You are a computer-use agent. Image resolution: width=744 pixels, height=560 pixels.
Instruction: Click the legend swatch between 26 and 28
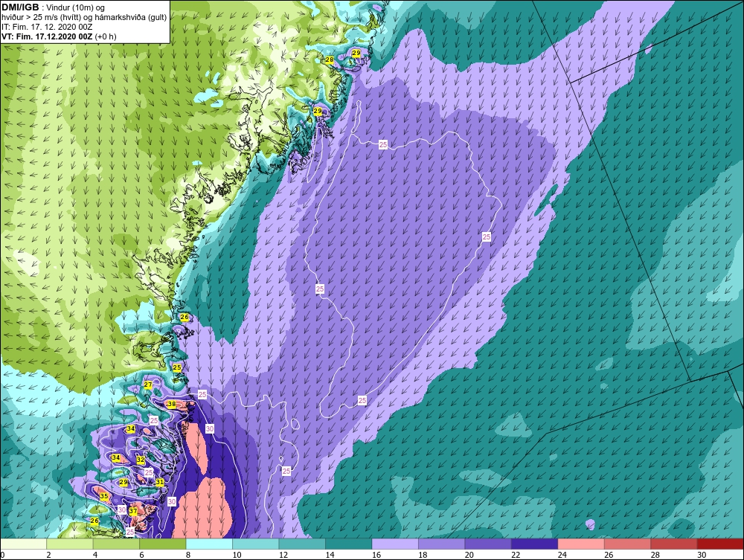pyautogui.click(x=628, y=544)
